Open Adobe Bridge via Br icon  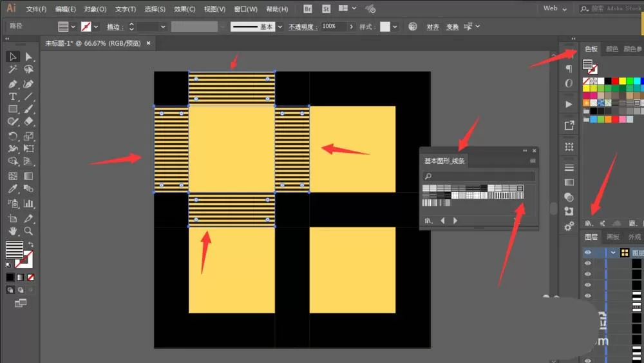click(307, 8)
